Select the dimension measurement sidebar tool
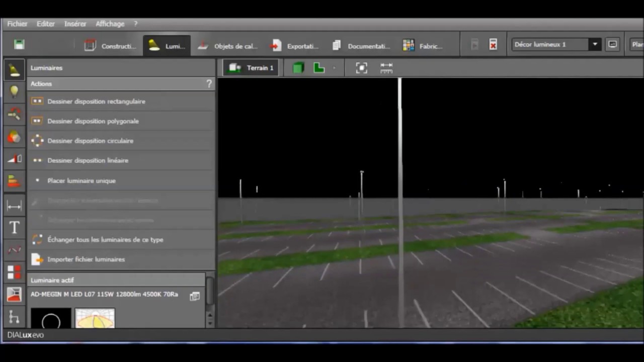644x362 pixels. coord(14,206)
